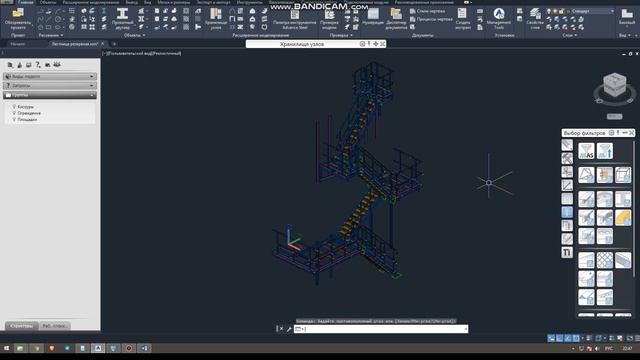
Task: Toggle the fourth blue status bar mode button
Action: [x=576, y=338]
